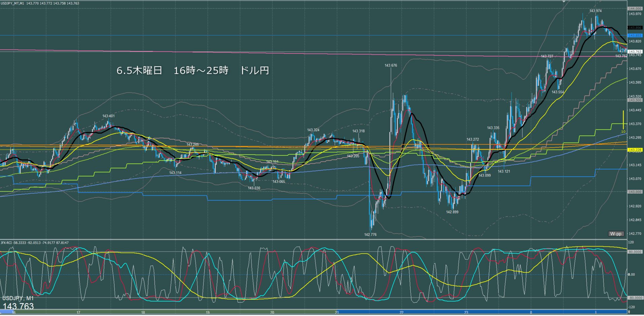Click the black 143.896 price tag

(x=635, y=28)
